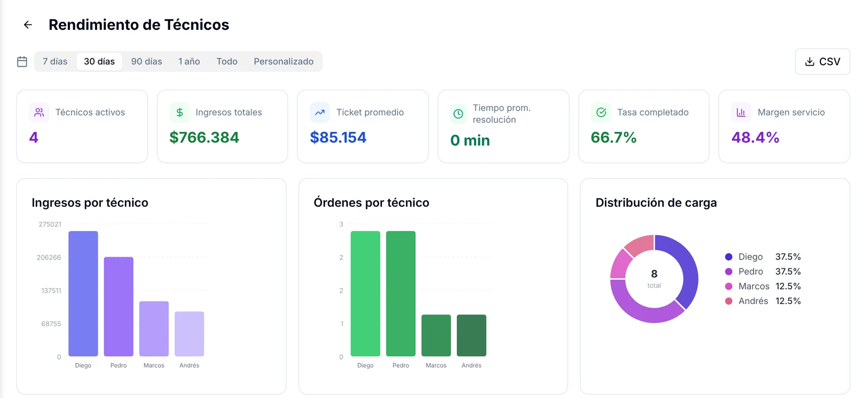Click the Tiempo prom. resolución clock icon
Viewport: 868px width, 398px height.
[x=458, y=113]
